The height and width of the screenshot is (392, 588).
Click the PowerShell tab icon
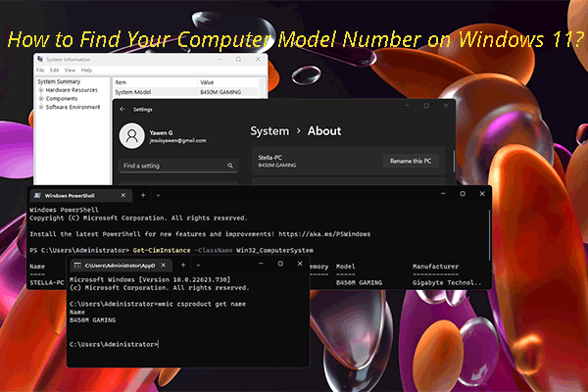[37, 195]
